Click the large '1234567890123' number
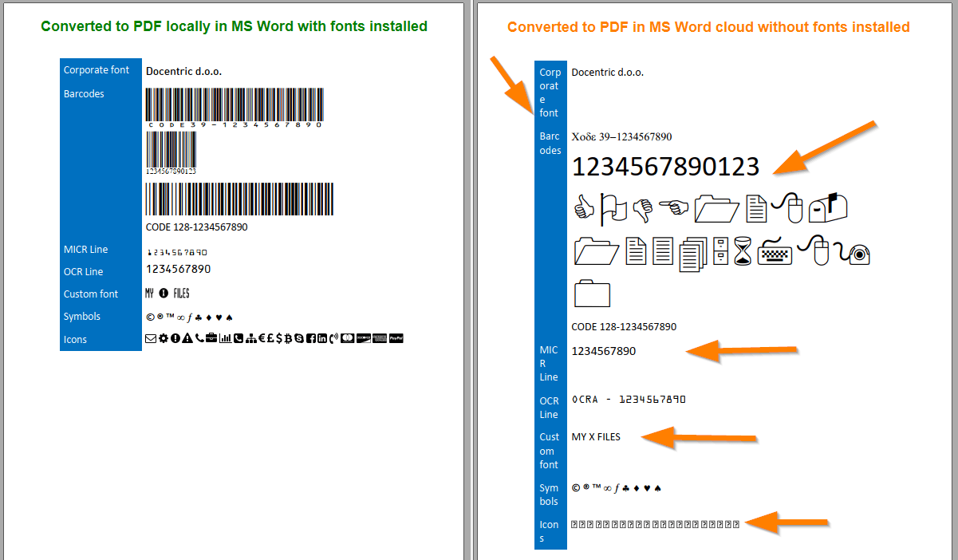The height and width of the screenshot is (560, 958). tap(666, 167)
